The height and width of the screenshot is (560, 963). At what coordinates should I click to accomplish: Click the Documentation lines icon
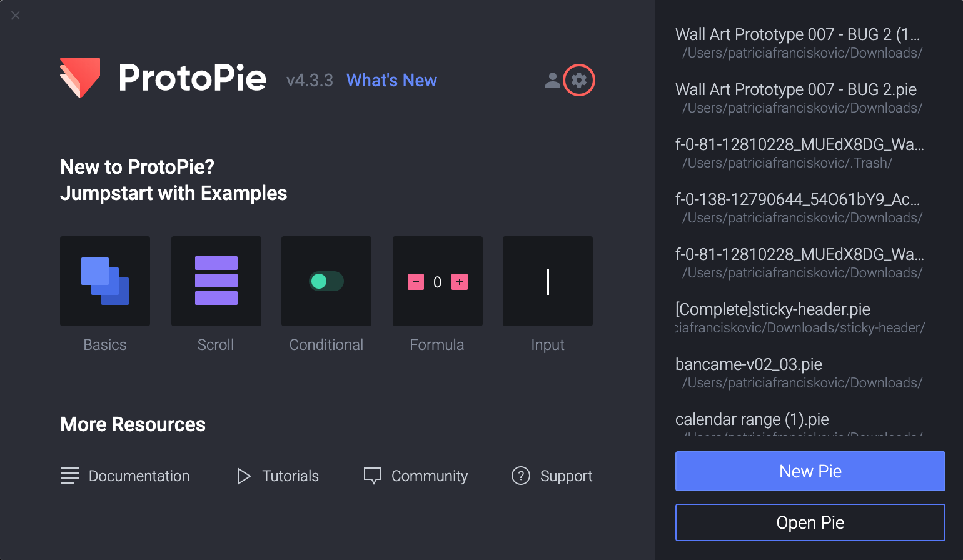coord(69,476)
